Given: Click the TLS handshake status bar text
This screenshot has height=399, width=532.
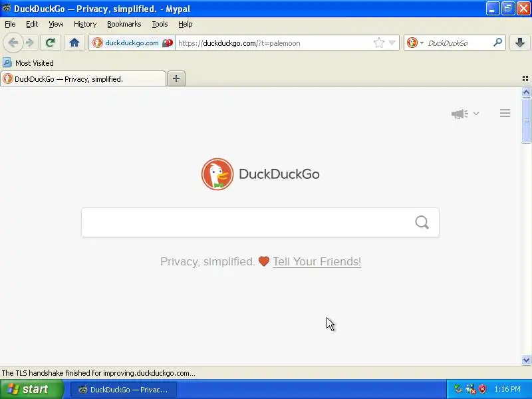Looking at the screenshot, I should [98, 373].
